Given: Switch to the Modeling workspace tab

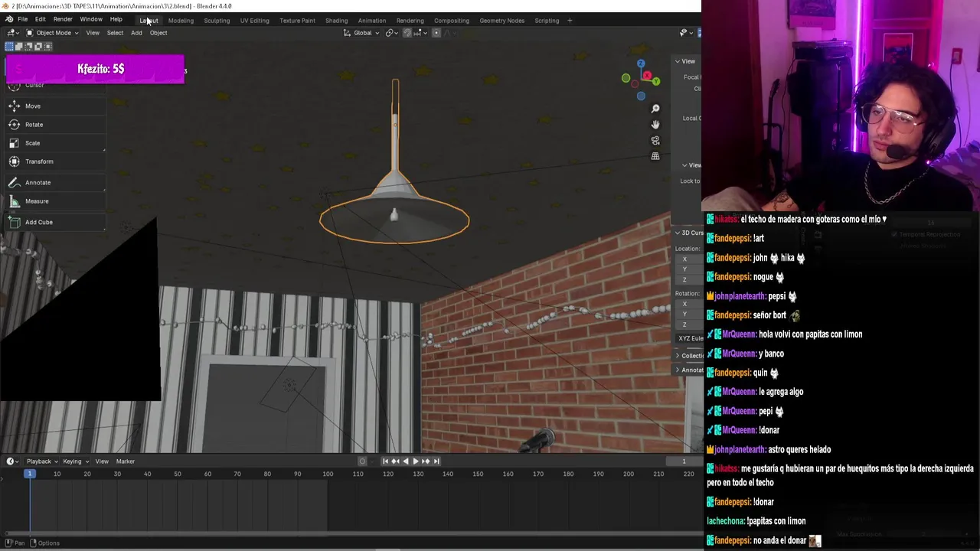Looking at the screenshot, I should [x=181, y=21].
